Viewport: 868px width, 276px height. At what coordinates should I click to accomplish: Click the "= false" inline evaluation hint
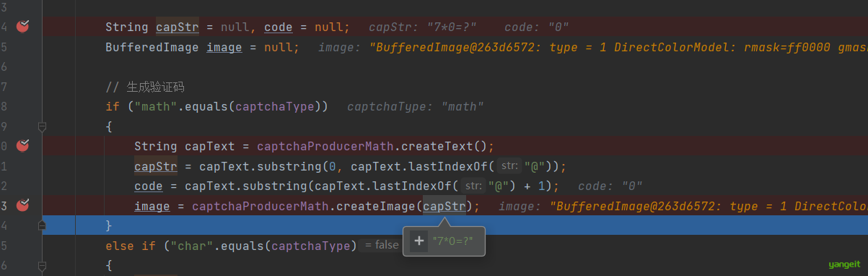(x=382, y=245)
